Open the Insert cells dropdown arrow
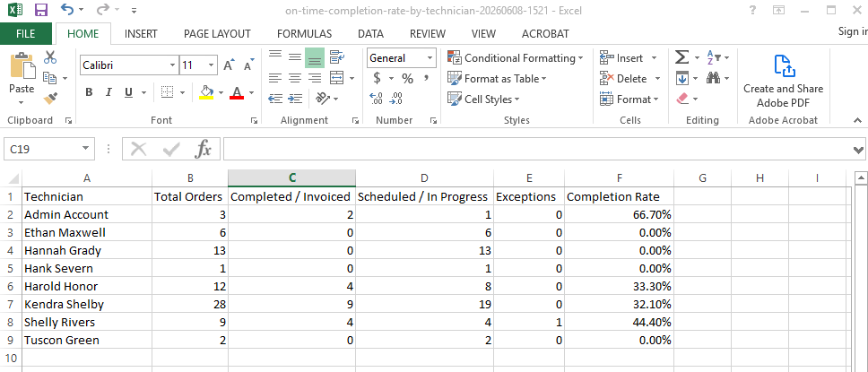This screenshot has width=868, height=372. pos(654,58)
